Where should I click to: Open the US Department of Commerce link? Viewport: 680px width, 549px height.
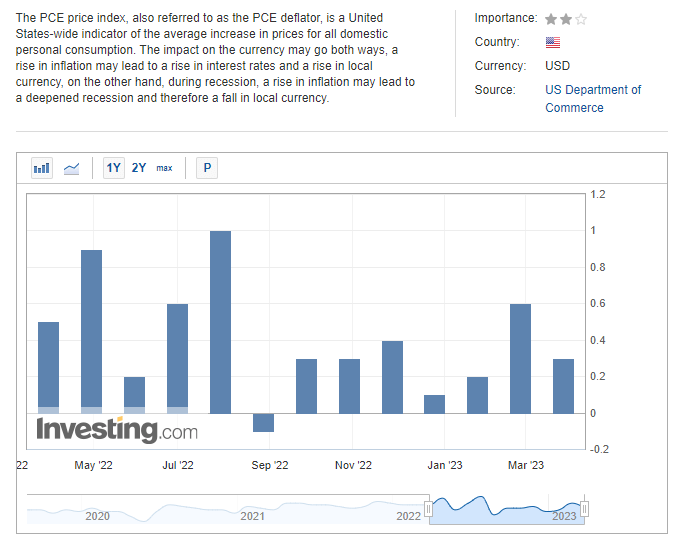pos(593,98)
